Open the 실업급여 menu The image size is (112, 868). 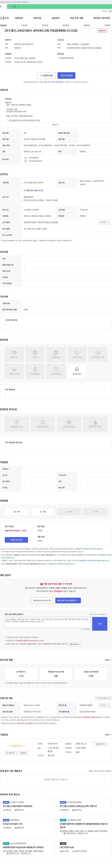(x=56, y=18)
